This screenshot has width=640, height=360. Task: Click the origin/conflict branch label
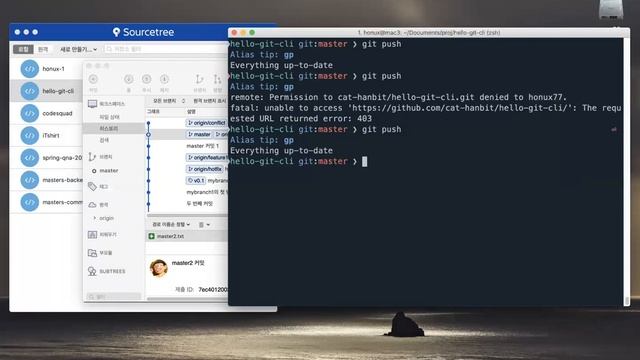click(207, 122)
